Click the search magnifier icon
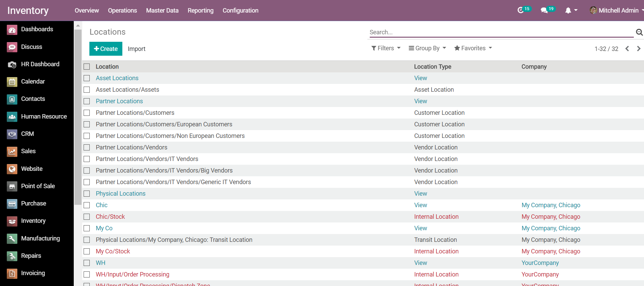 coord(639,32)
